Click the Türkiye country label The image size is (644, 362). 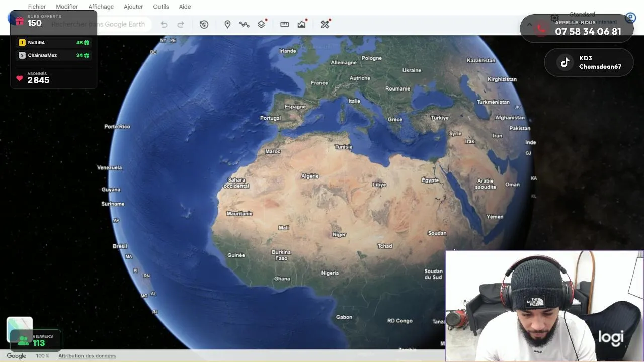click(x=440, y=118)
